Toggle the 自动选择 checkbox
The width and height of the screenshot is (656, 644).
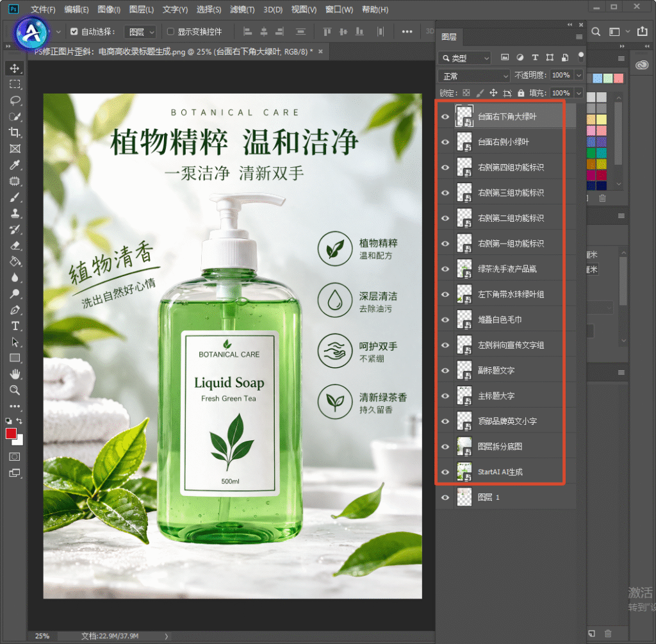[x=74, y=31]
